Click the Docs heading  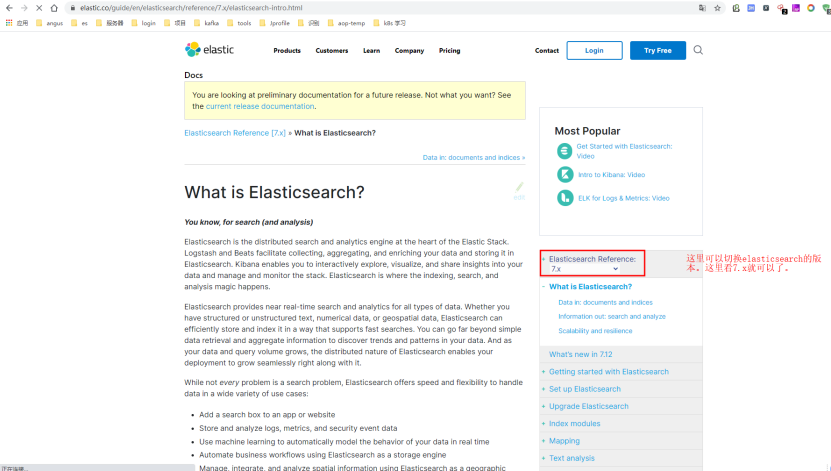pyautogui.click(x=193, y=75)
